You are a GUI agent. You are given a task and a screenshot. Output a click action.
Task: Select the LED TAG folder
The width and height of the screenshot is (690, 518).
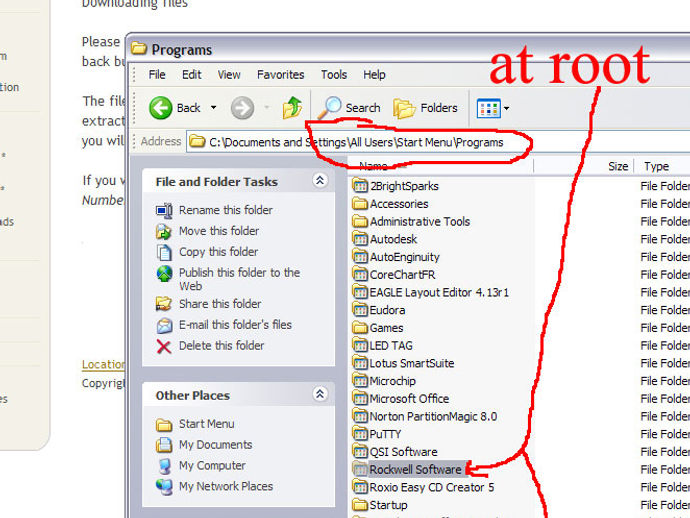click(x=383, y=345)
